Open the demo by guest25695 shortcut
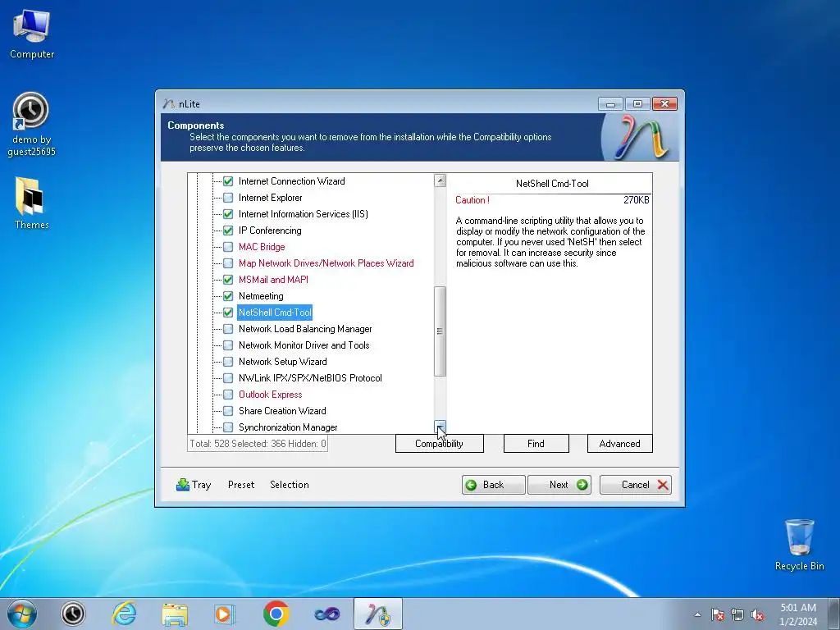 [x=31, y=125]
